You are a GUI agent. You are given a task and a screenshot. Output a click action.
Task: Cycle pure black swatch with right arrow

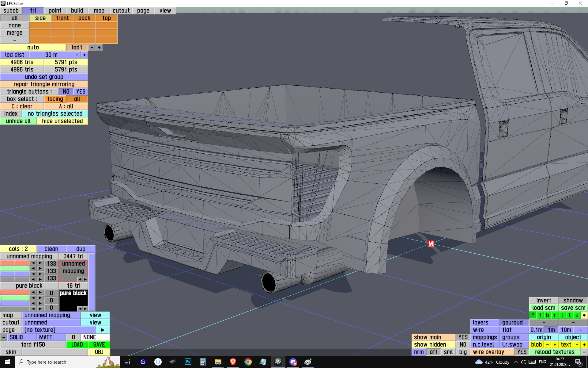[85, 309]
